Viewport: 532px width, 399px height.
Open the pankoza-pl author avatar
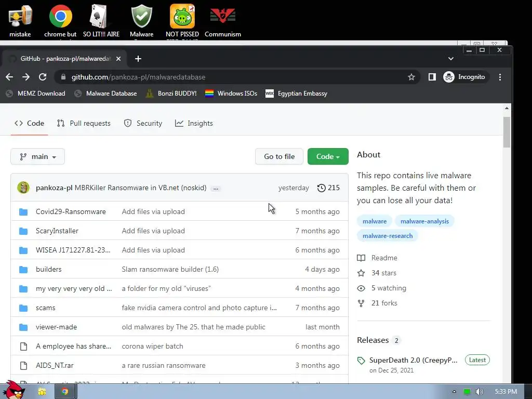[23, 188]
